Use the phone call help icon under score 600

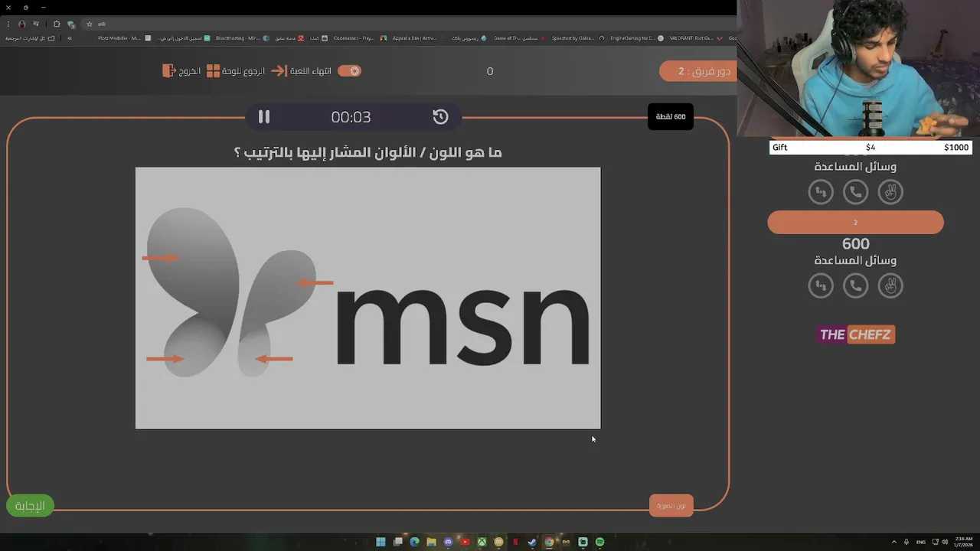[x=855, y=285]
